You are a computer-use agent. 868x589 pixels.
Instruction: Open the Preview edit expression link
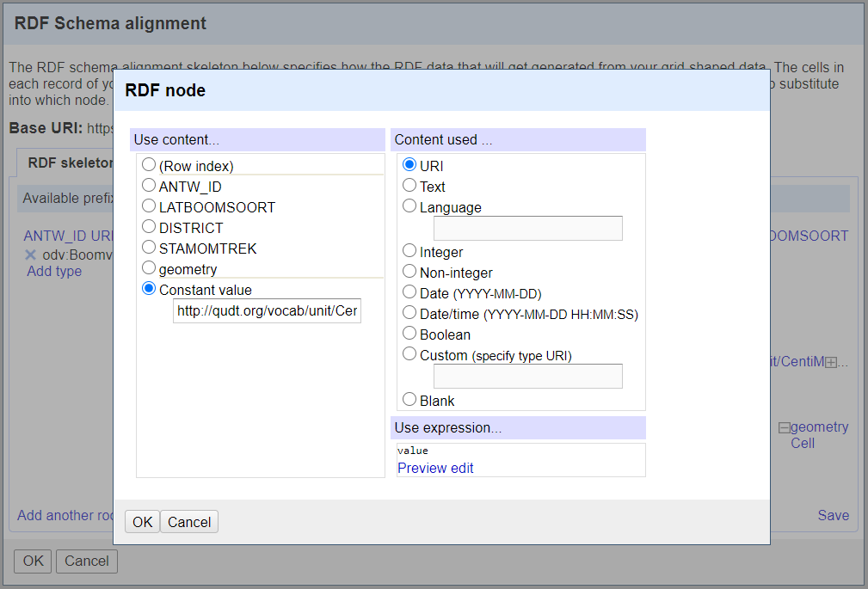(x=435, y=468)
